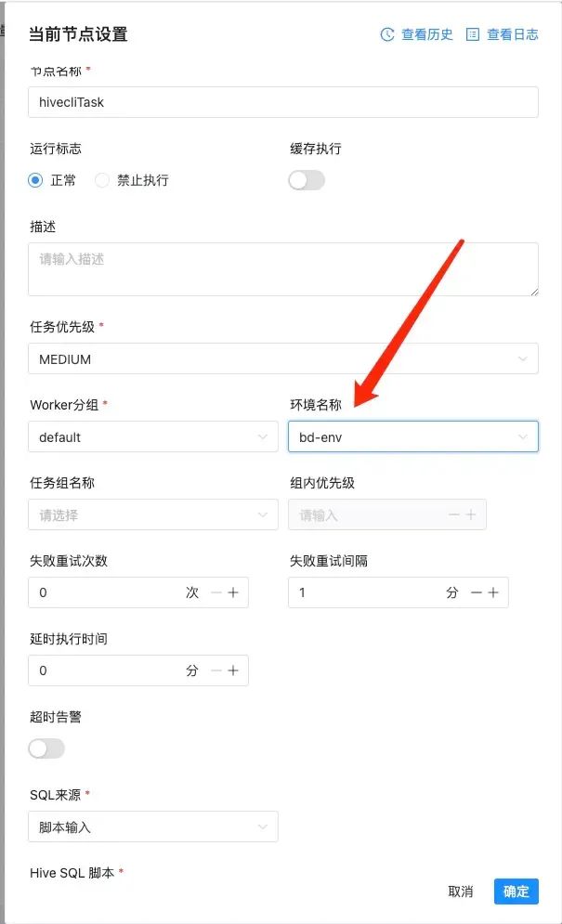Click the view log document icon

tap(473, 34)
